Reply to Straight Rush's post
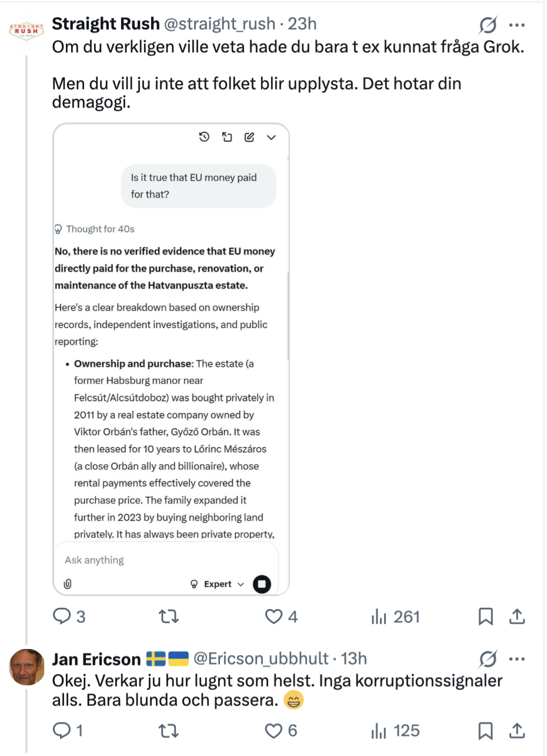Viewport: 547px width, 756px height. pos(62,616)
